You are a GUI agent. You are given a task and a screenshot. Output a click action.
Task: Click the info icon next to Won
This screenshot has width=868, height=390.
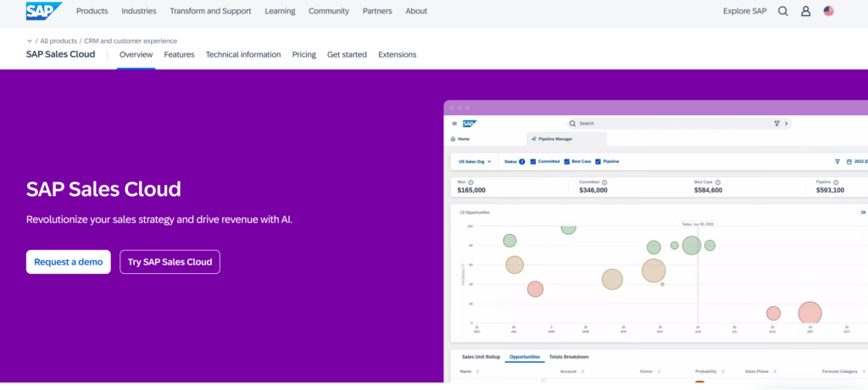[x=470, y=182]
